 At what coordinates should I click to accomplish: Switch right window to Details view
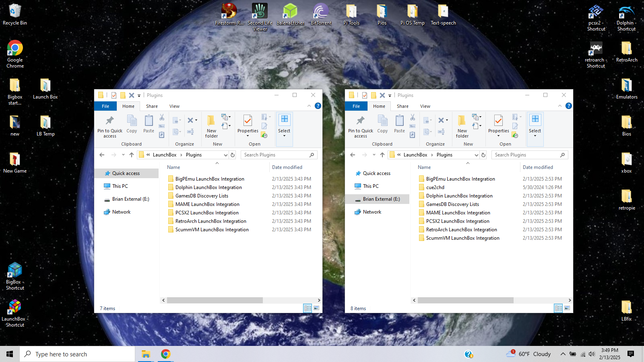coord(559,308)
